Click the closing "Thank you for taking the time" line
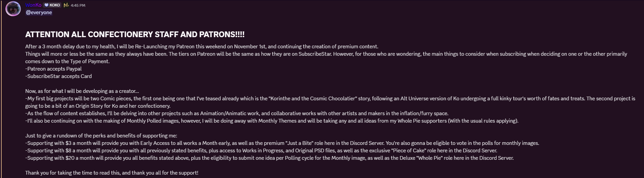Image resolution: width=644 pixels, height=178 pixels. [x=112, y=173]
